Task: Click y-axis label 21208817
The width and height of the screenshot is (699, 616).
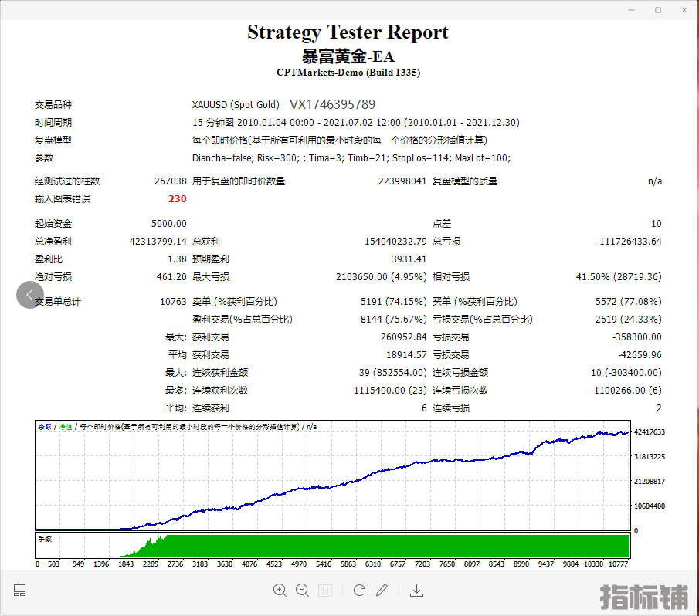Action: (650, 482)
